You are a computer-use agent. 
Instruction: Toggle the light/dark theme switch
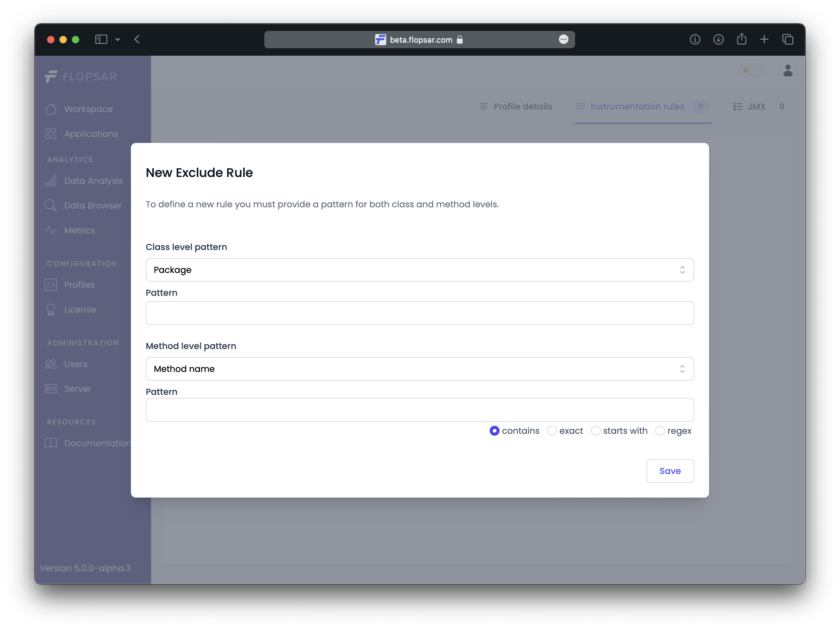[x=751, y=71]
